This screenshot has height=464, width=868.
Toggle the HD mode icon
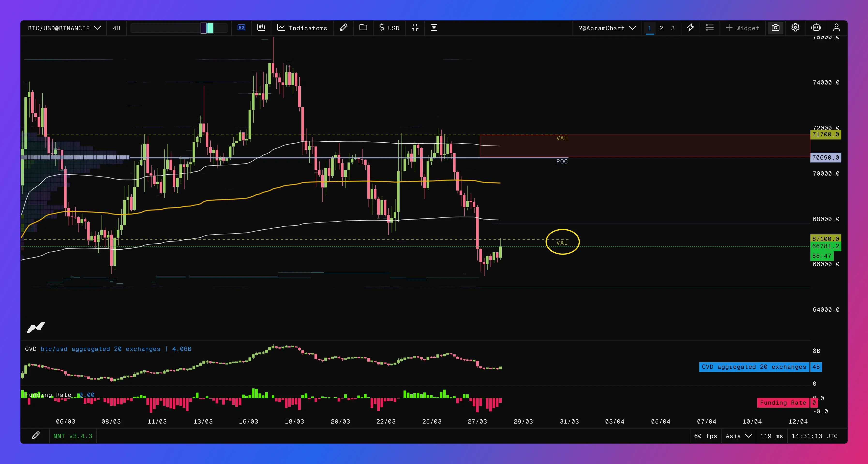(x=241, y=28)
